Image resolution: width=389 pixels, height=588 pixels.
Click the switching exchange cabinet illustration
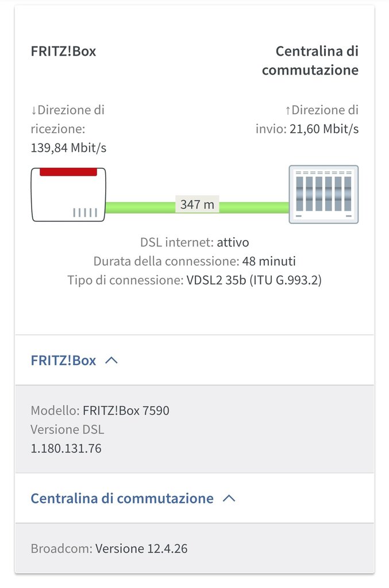pyautogui.click(x=323, y=195)
